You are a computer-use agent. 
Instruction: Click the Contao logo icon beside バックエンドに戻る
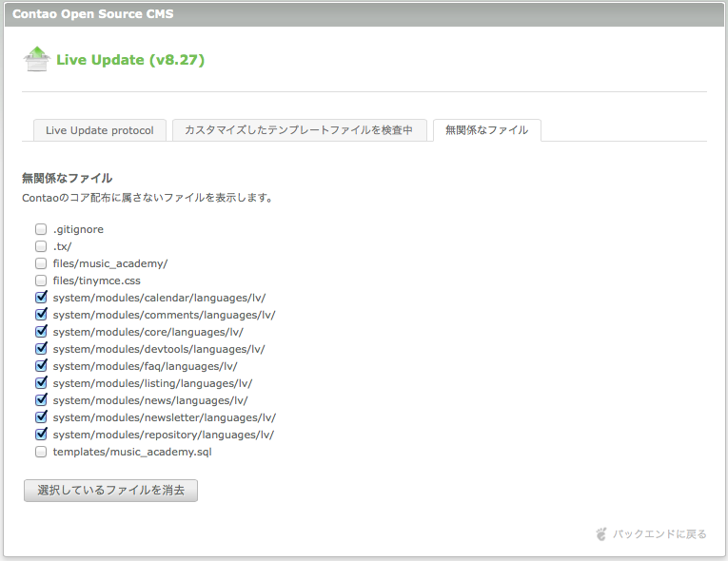click(601, 534)
